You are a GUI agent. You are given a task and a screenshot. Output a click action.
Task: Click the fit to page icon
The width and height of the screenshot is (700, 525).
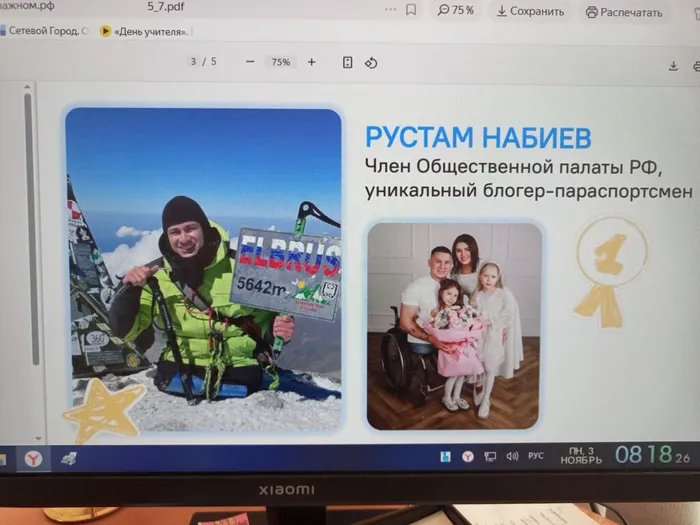pos(348,62)
